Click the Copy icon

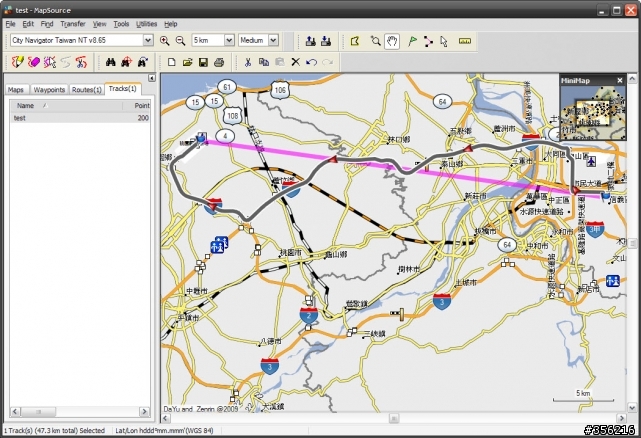264,62
